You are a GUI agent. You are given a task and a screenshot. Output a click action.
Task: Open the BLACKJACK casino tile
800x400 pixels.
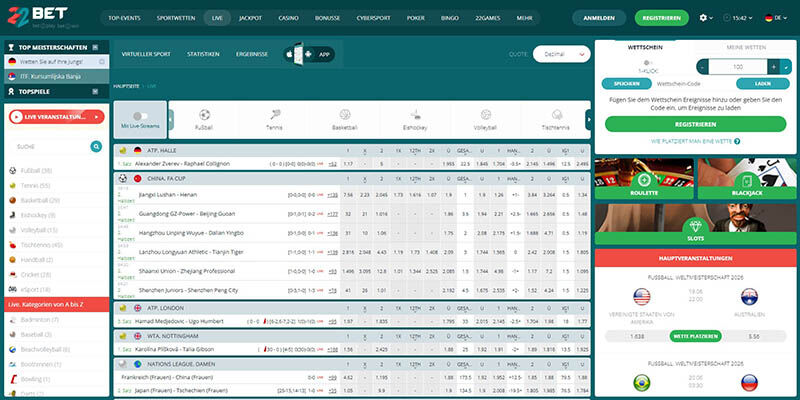click(x=747, y=179)
